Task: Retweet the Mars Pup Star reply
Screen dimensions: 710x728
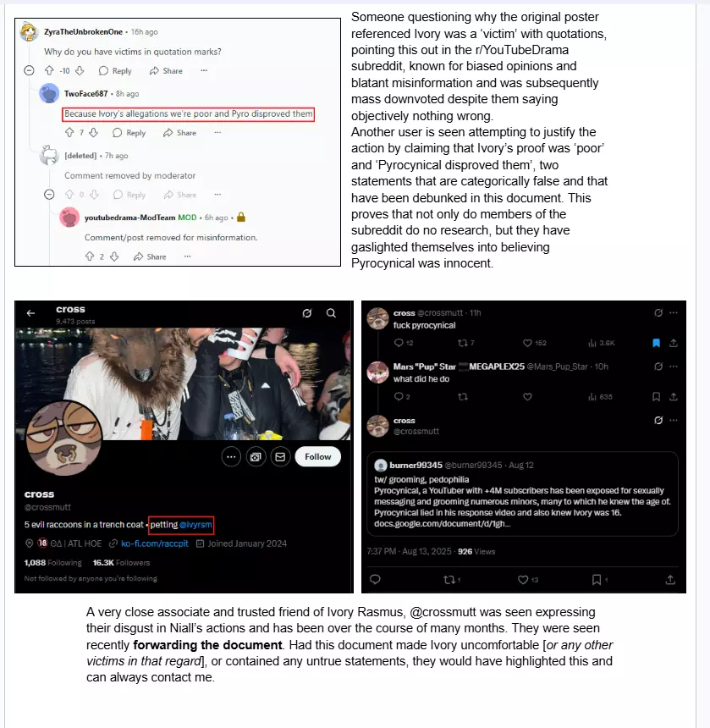Action: click(463, 397)
